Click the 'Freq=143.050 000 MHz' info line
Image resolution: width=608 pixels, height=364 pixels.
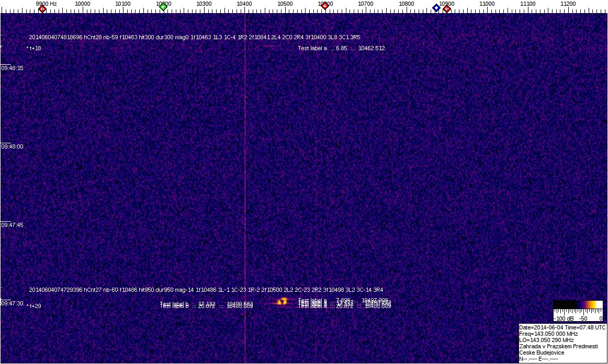tap(548, 334)
